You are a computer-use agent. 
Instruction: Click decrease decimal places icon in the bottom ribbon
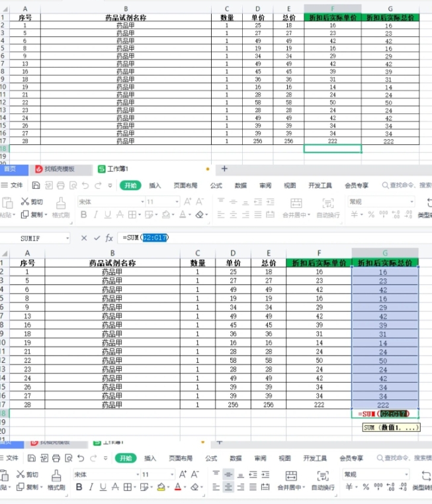pos(402,487)
